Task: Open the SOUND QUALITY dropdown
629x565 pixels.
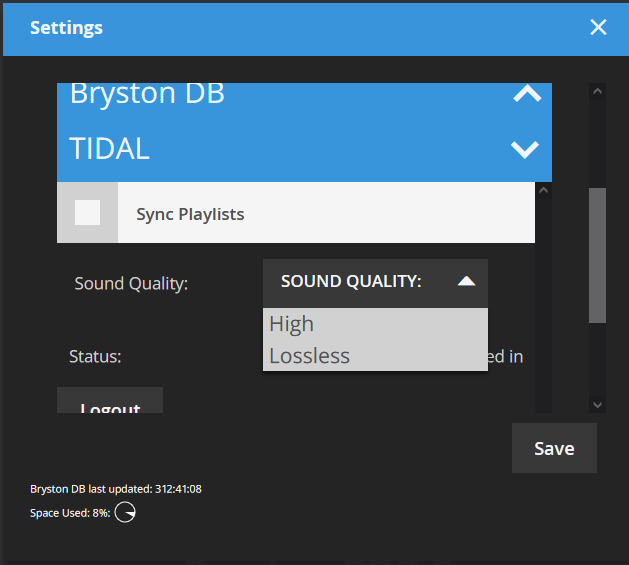Action: 375,282
